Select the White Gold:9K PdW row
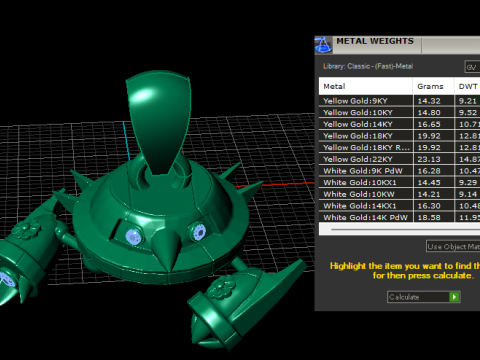This screenshot has height=360, width=480. tap(399, 171)
